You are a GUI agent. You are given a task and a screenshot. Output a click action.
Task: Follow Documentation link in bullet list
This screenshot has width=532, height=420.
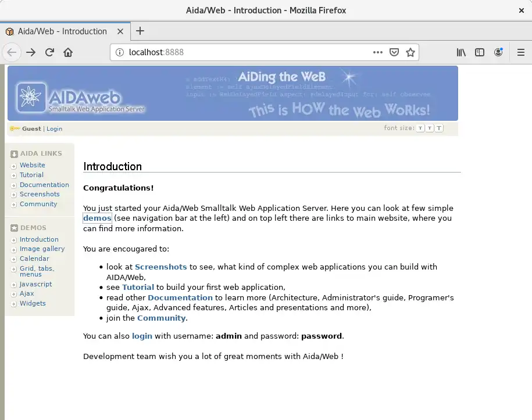[x=180, y=297]
